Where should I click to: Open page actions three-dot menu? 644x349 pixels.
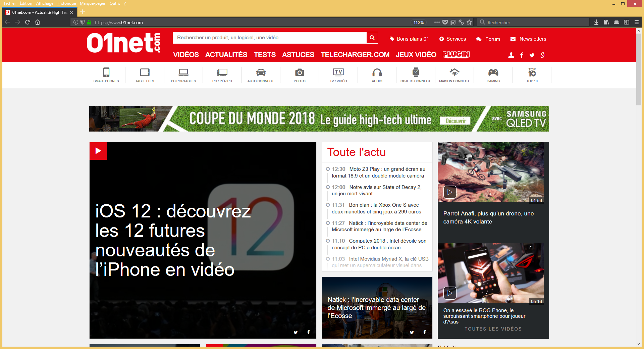(437, 22)
